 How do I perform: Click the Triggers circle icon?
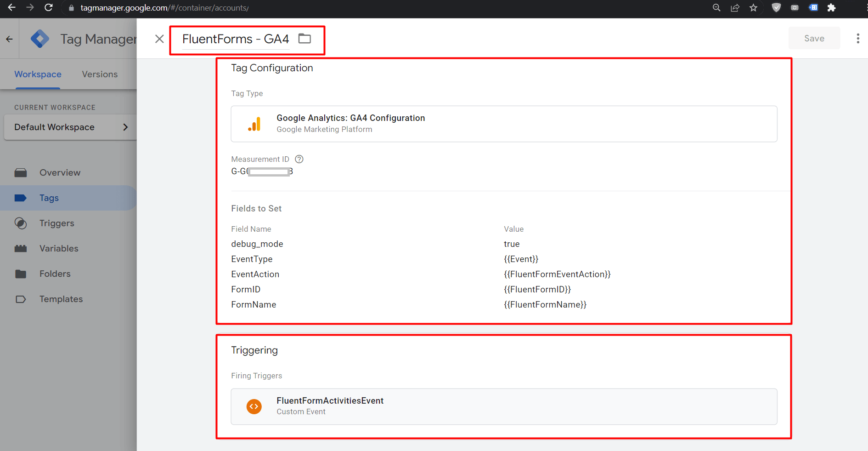pos(21,223)
